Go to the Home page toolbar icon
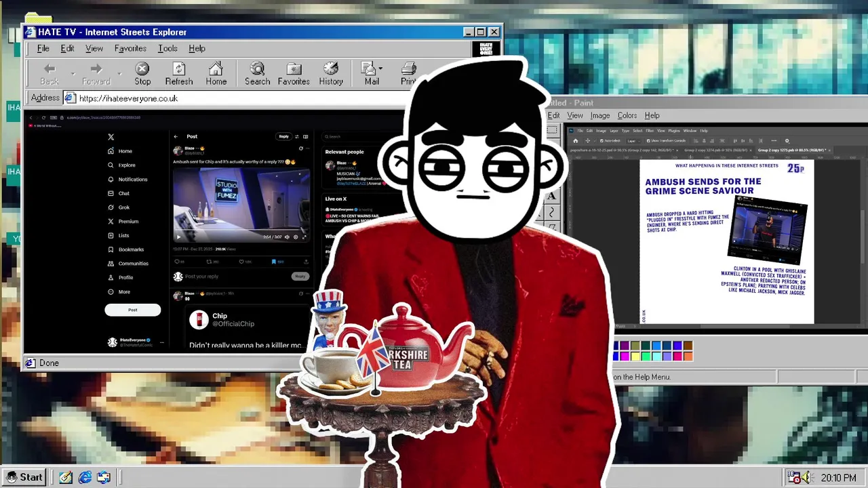Image resolution: width=868 pixels, height=488 pixels. [x=216, y=69]
